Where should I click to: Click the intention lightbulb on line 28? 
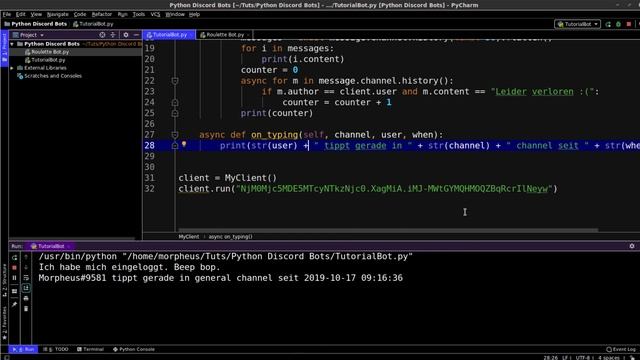coord(184,144)
